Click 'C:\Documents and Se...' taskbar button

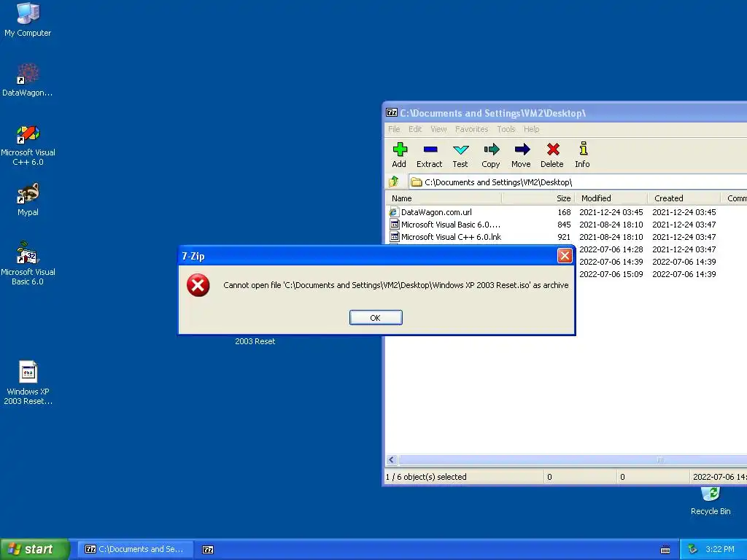point(135,549)
